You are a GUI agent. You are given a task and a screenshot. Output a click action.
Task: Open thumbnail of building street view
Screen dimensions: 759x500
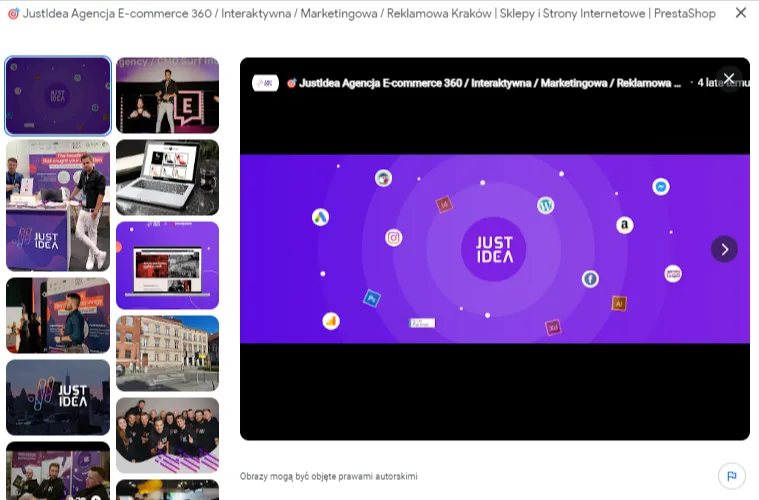(167, 353)
